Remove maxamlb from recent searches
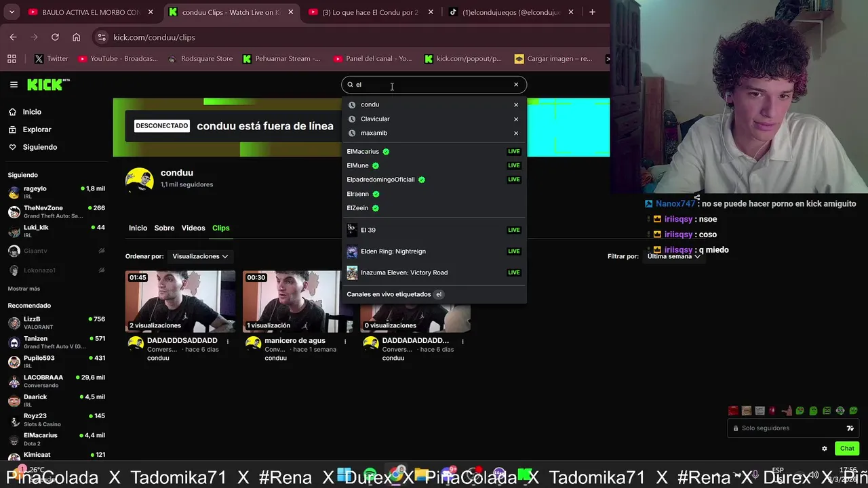The height and width of the screenshot is (488, 868). pyautogui.click(x=516, y=134)
